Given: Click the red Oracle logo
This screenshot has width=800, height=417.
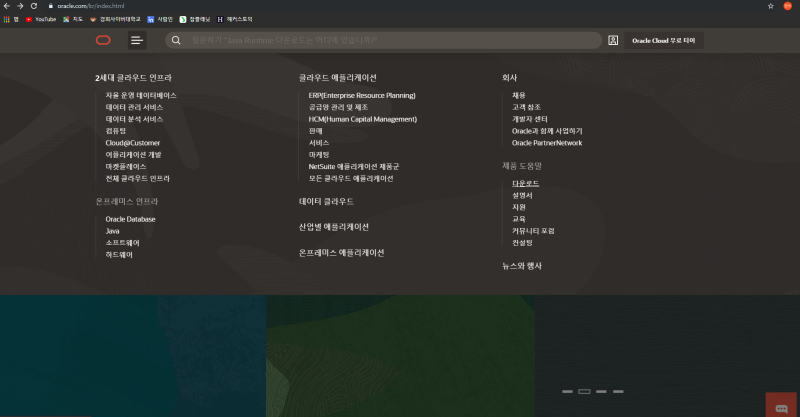Looking at the screenshot, I should coord(103,40).
